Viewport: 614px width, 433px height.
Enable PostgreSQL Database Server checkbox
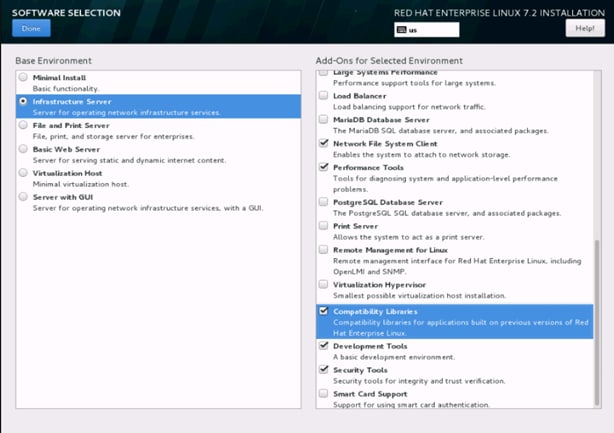(x=323, y=202)
